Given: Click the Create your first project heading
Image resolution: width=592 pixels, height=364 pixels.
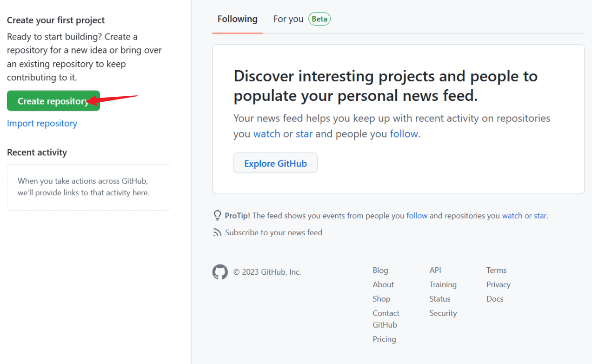Looking at the screenshot, I should (56, 20).
